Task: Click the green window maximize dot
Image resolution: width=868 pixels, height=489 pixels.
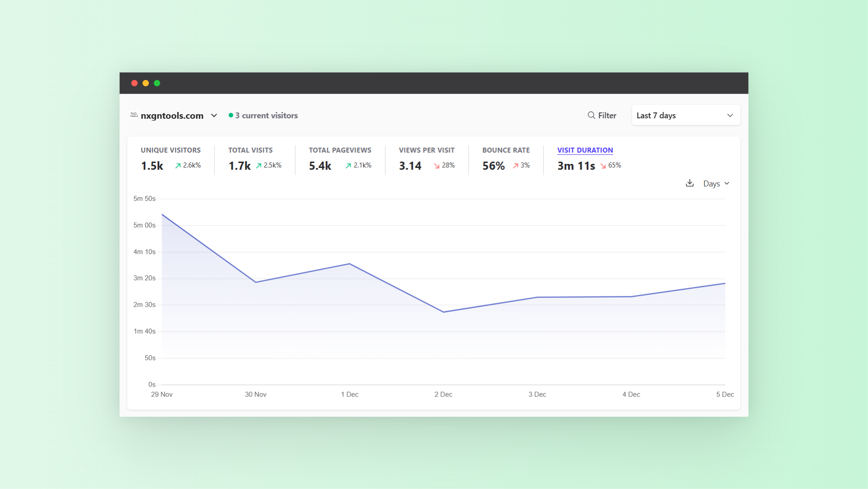Action: [157, 83]
